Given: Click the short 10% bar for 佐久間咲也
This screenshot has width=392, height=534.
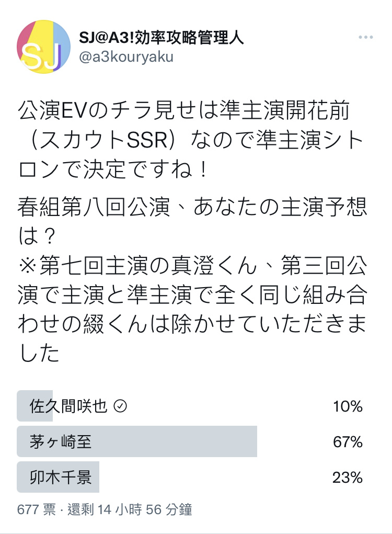Looking at the screenshot, I should click(34, 406).
